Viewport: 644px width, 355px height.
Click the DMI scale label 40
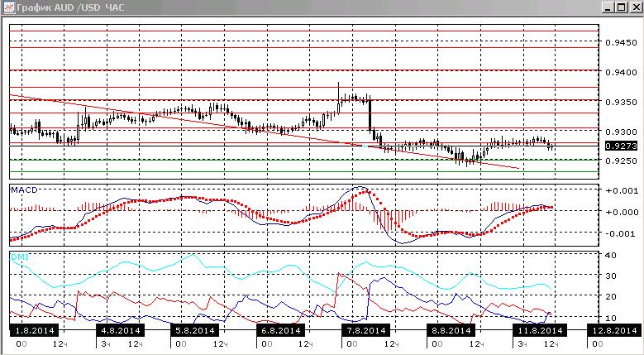tap(611, 256)
